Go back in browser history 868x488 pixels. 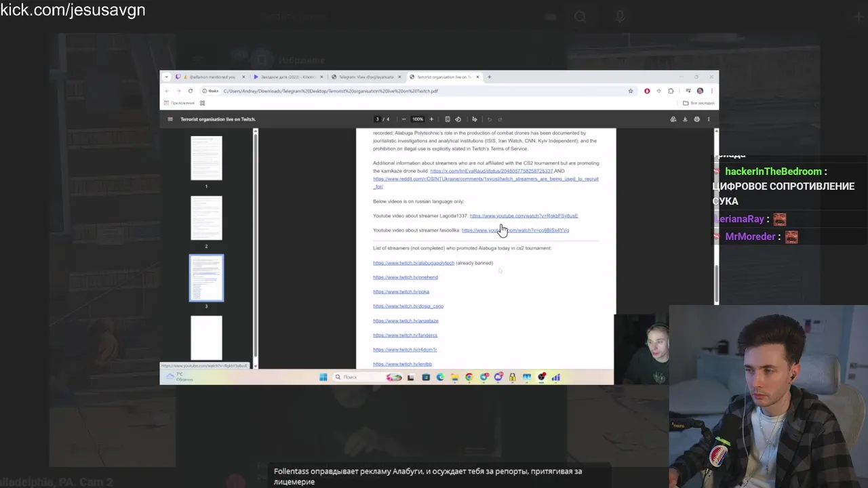point(167,91)
